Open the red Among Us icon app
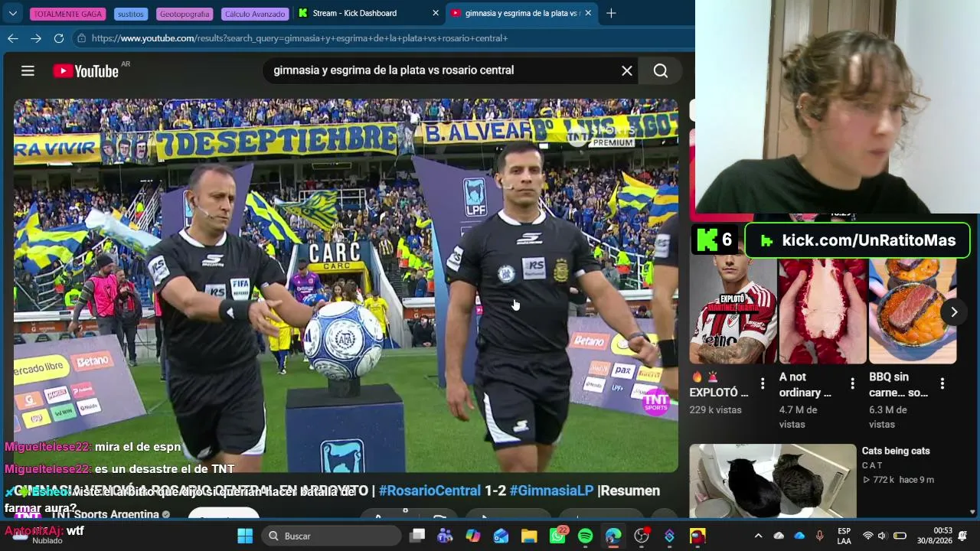The width and height of the screenshot is (980, 551). pos(697,536)
